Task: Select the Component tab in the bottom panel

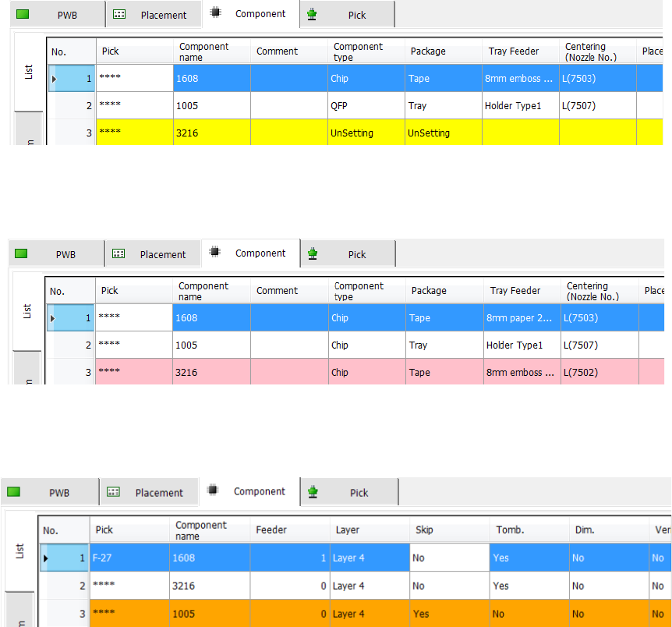Action: coord(250,491)
